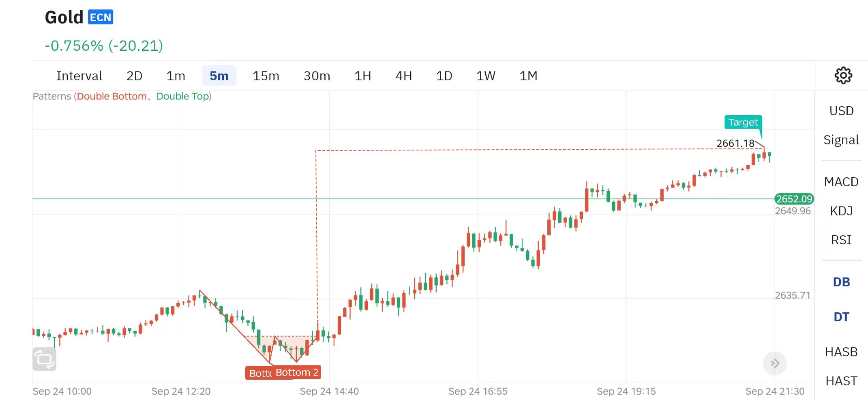Screen dimensions: 868x400
Task: Toggle the KDJ indicator
Action: pos(841,211)
